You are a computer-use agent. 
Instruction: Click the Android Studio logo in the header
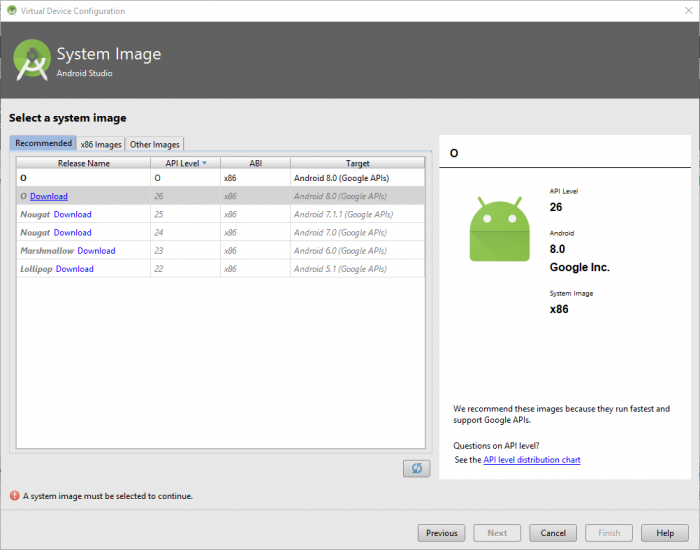[x=32, y=60]
